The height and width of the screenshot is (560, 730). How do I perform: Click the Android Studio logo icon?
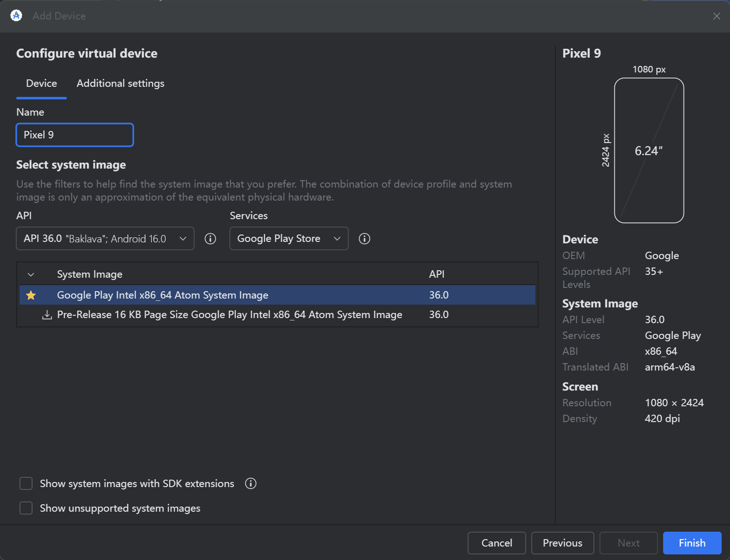16,16
